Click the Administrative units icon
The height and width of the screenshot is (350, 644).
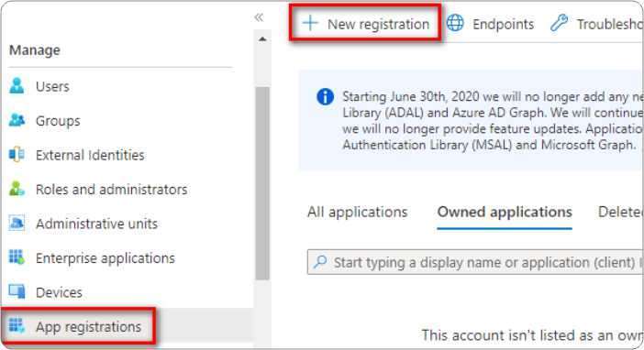17,224
